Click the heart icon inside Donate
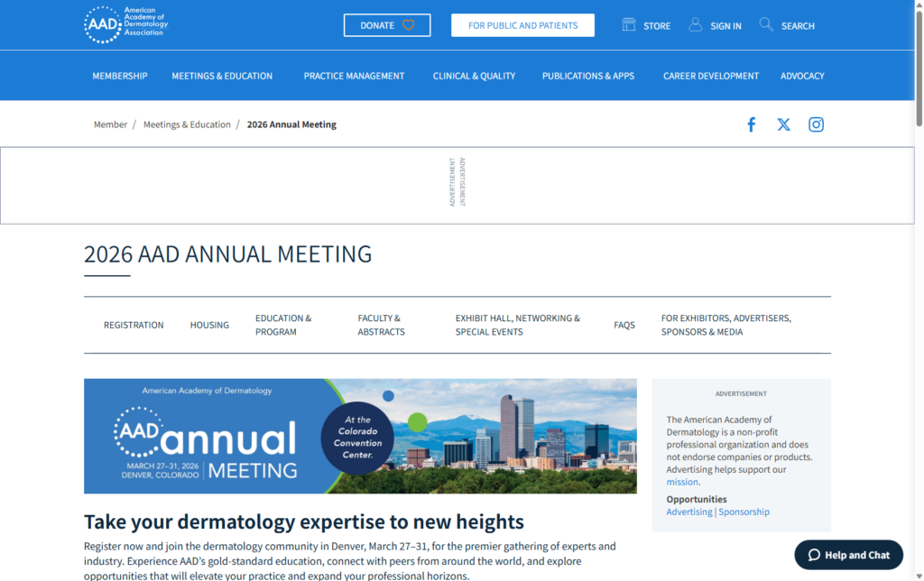 (x=409, y=25)
